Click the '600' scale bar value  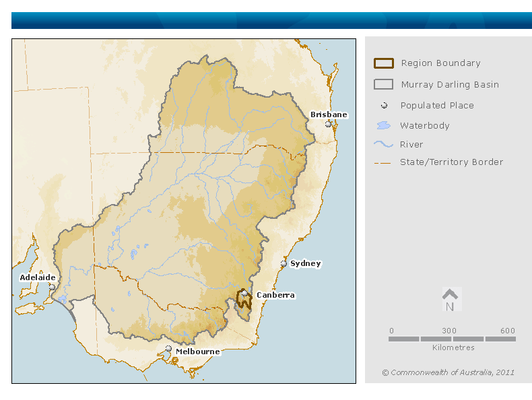pos(508,331)
